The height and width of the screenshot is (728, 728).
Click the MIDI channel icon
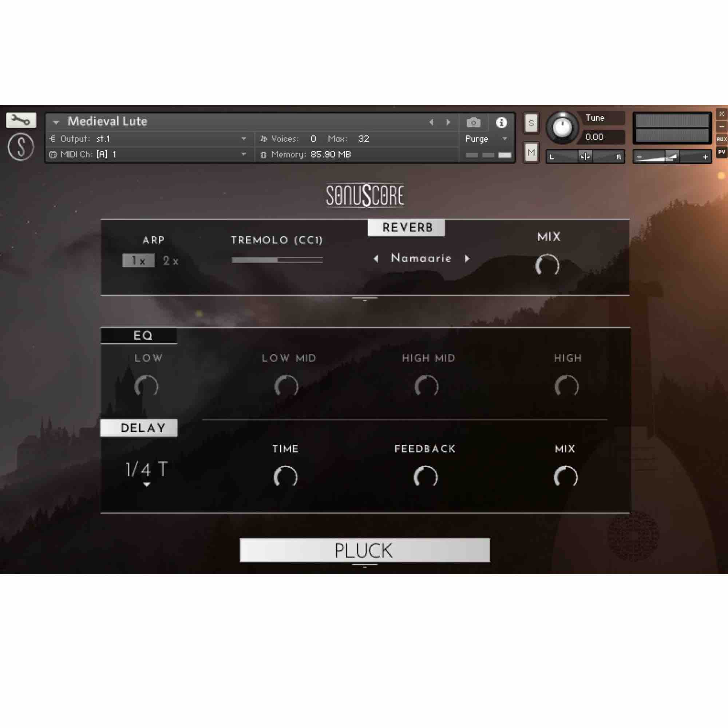point(53,154)
